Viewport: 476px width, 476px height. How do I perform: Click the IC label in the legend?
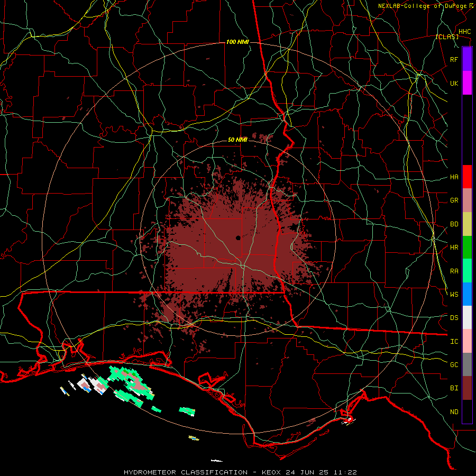point(454,342)
